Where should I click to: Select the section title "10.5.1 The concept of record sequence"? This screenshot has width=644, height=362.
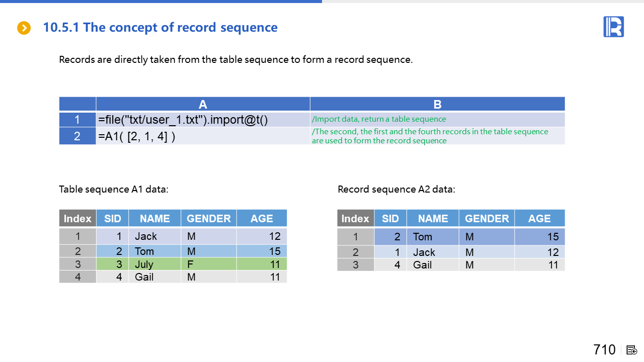160,27
